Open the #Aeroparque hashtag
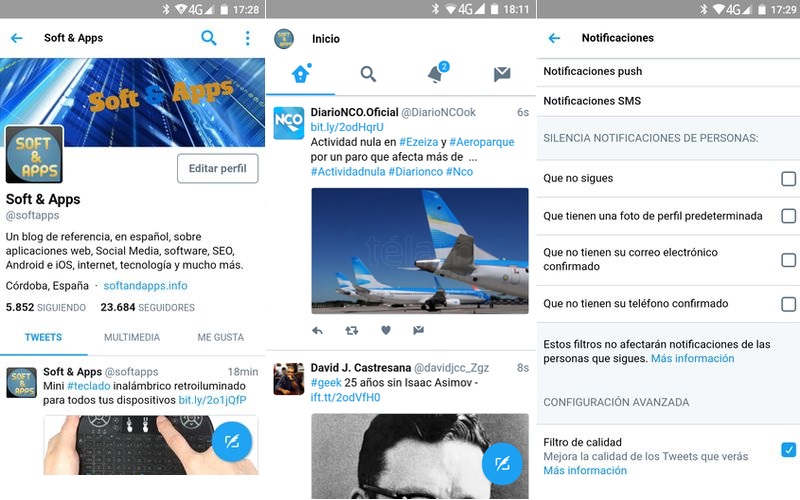The image size is (800, 500). (482, 142)
